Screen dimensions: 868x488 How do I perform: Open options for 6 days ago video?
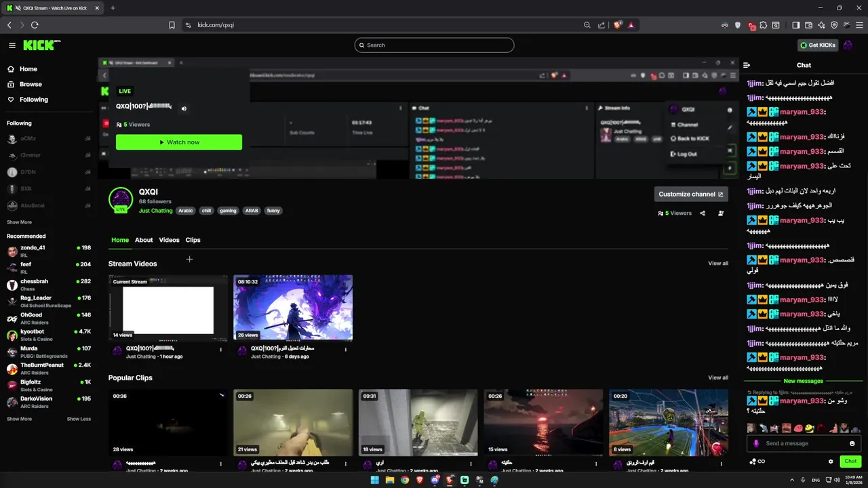click(x=345, y=350)
